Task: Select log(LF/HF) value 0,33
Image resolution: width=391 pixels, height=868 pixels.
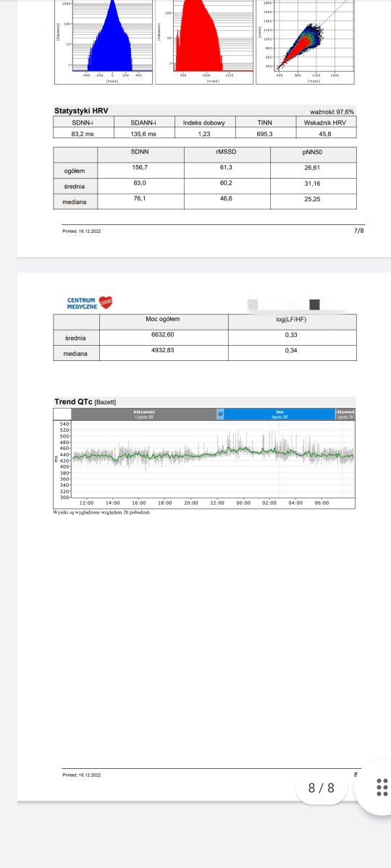Action: point(292,335)
